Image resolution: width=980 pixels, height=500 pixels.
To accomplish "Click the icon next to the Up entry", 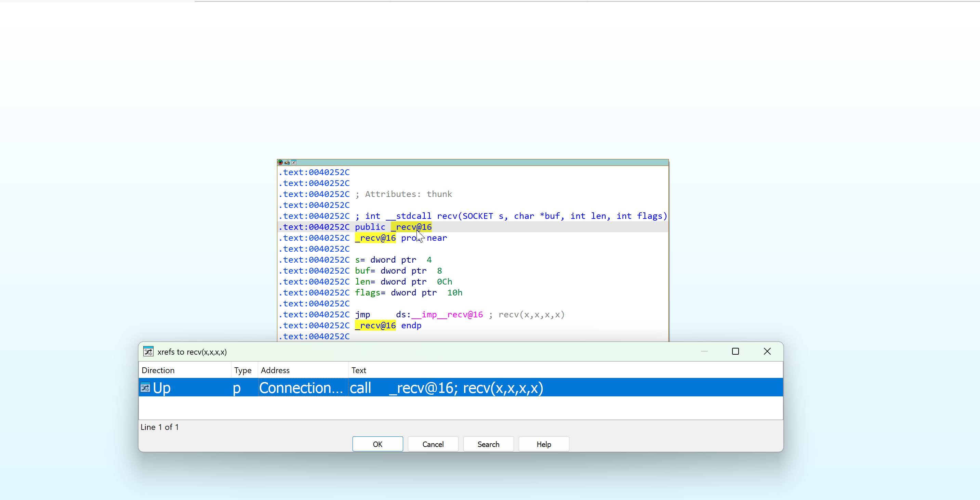I will pos(145,387).
